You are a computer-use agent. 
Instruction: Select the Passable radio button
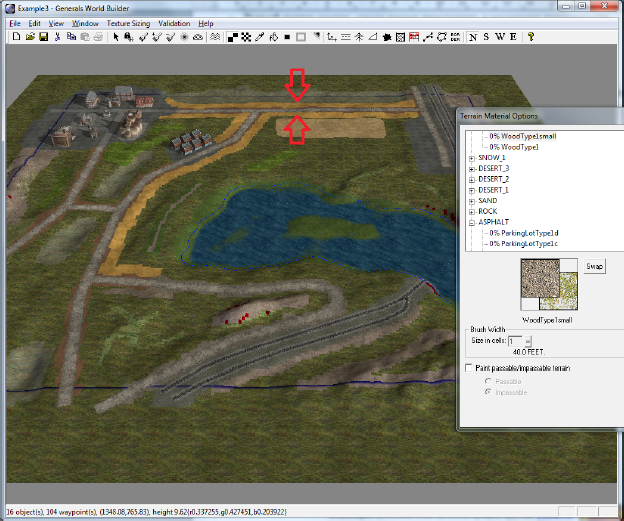point(488,381)
